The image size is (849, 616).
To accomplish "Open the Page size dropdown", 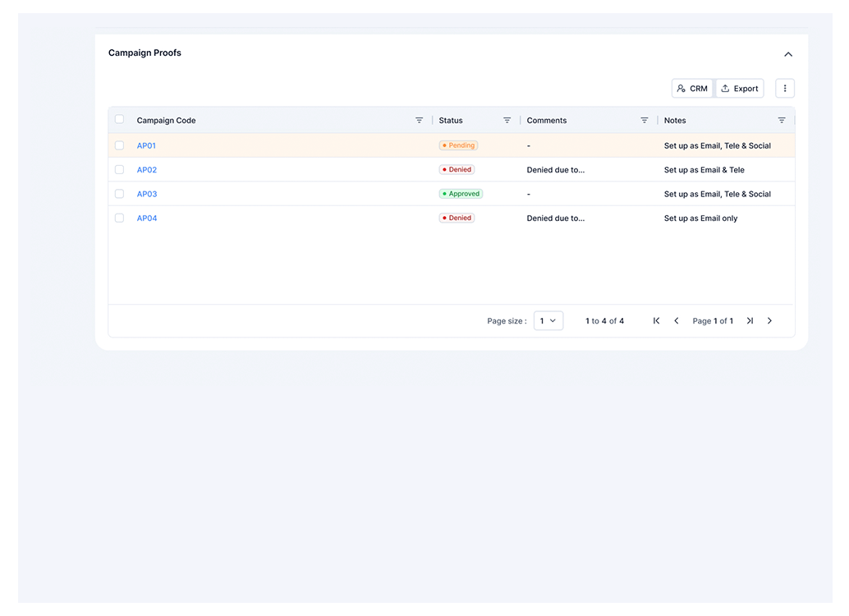I will (x=548, y=321).
